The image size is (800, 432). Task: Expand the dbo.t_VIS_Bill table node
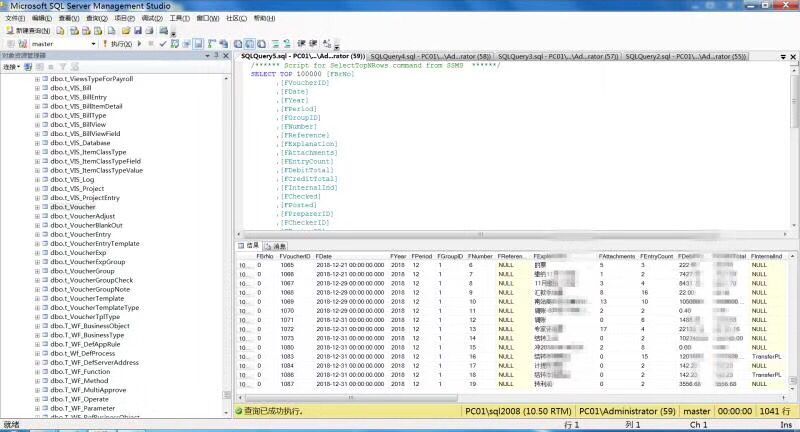click(x=36, y=88)
